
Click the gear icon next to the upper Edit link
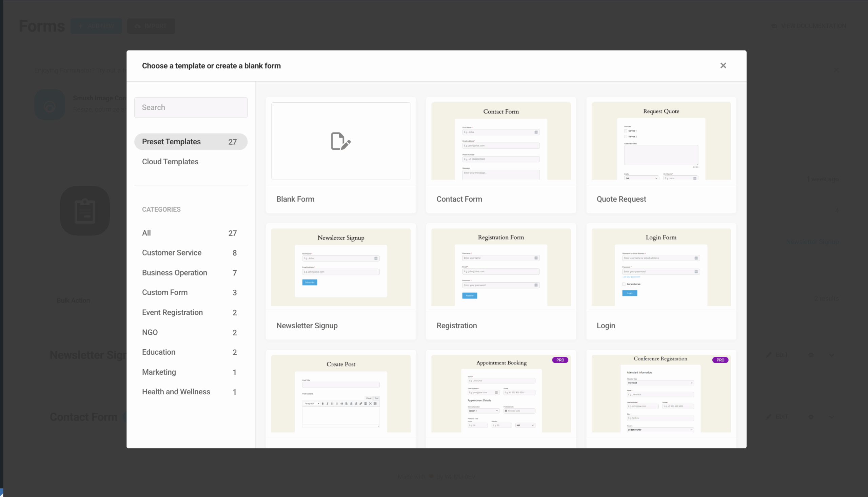[811, 355]
